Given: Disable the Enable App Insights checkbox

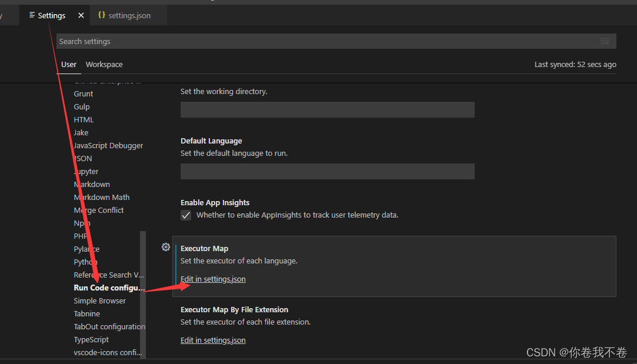Looking at the screenshot, I should point(186,215).
